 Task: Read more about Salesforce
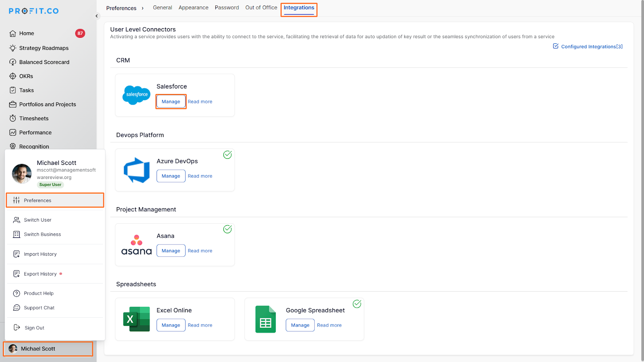click(200, 101)
